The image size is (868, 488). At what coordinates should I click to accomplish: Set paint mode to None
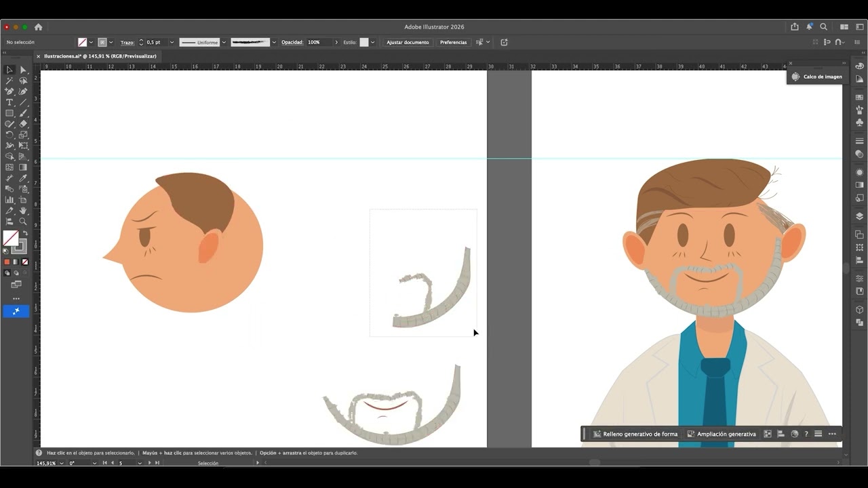pyautogui.click(x=25, y=262)
